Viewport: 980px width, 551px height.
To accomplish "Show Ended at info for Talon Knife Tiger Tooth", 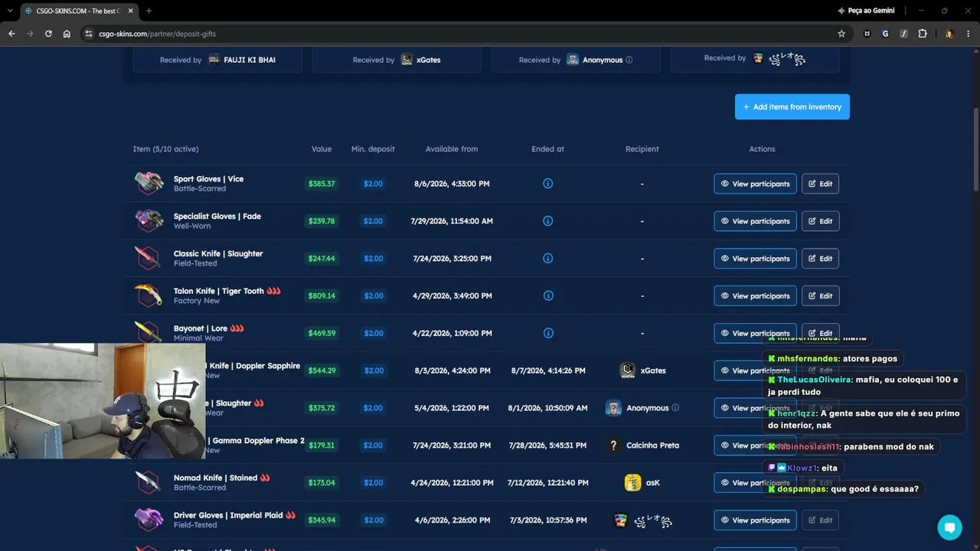I will click(x=547, y=295).
